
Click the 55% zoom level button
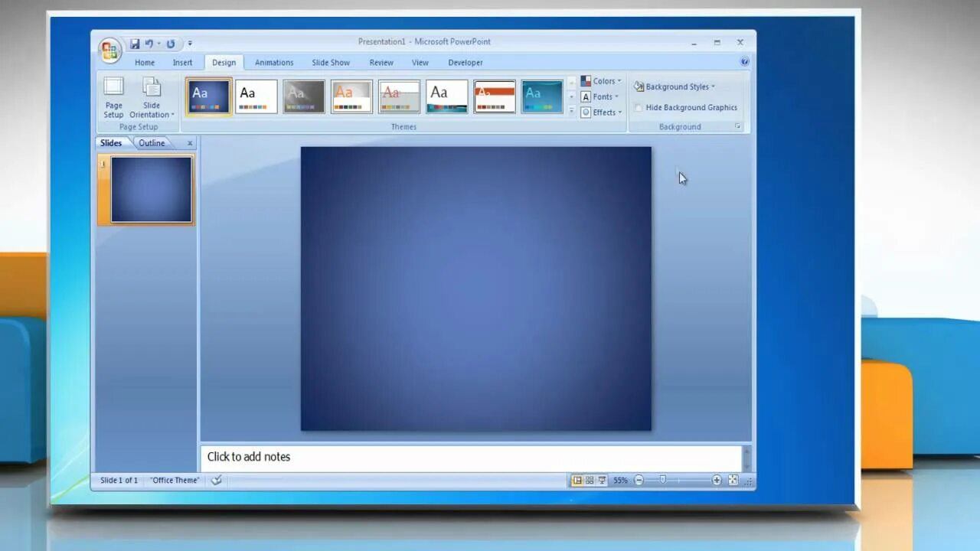pyautogui.click(x=620, y=481)
